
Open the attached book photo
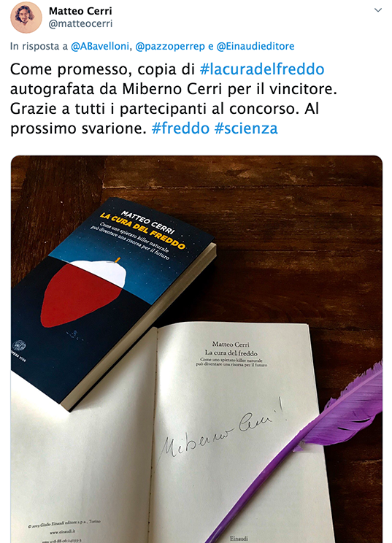(196, 349)
